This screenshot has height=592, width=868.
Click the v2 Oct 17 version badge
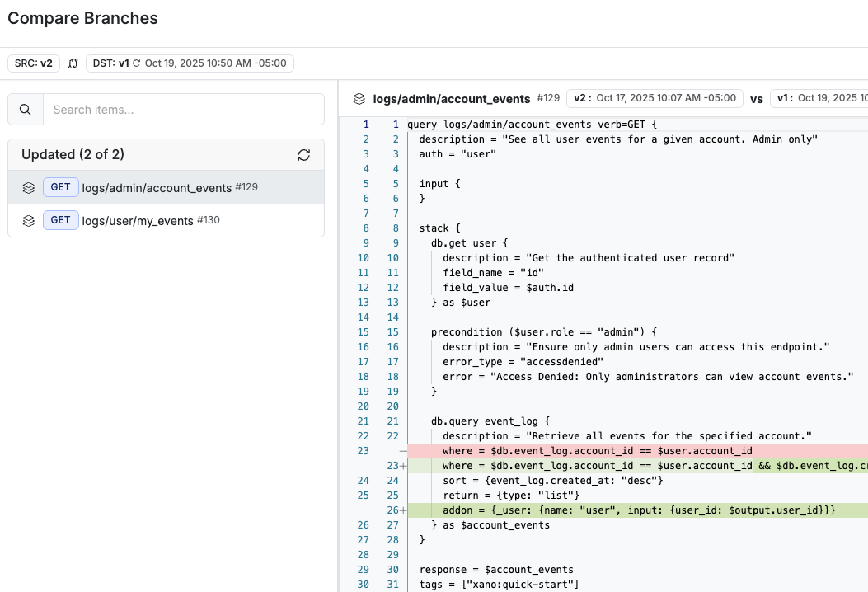coord(655,98)
